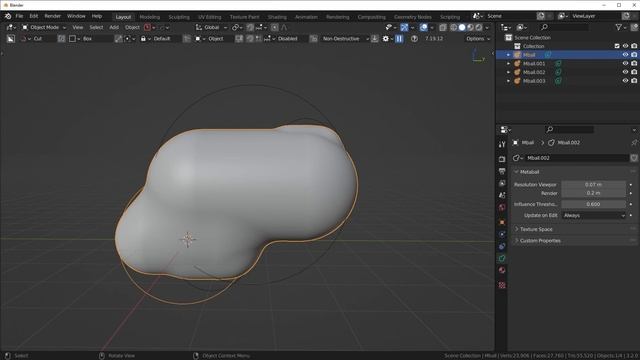This screenshot has height=360, width=640.
Task: Adjust Influence Threshold 0.600 field
Action: pyautogui.click(x=593, y=204)
